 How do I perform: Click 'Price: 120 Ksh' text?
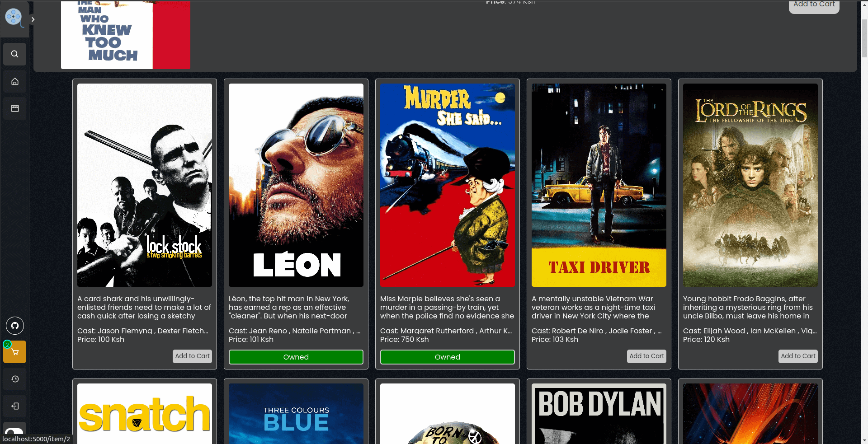tap(706, 339)
